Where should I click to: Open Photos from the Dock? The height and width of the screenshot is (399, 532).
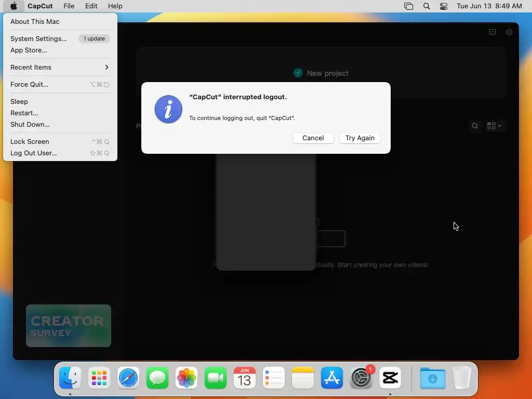(x=187, y=378)
